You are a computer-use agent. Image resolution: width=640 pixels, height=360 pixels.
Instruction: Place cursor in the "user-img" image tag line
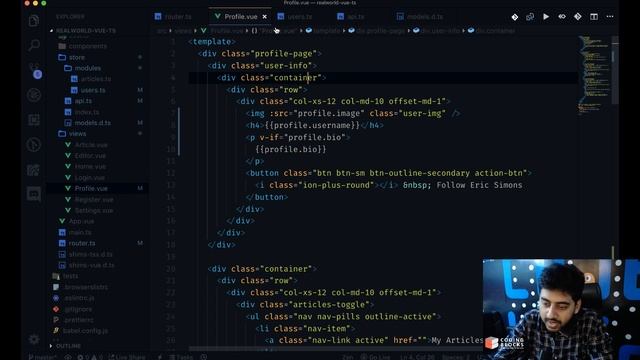pyautogui.click(x=353, y=113)
